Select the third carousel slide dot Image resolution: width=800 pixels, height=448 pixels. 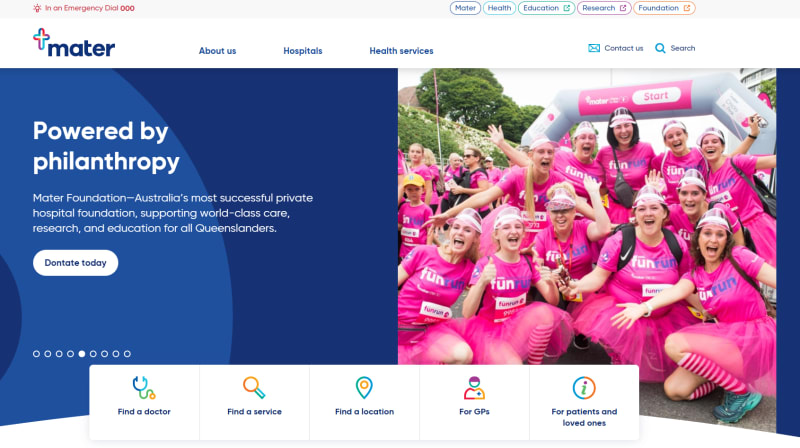coord(59,354)
